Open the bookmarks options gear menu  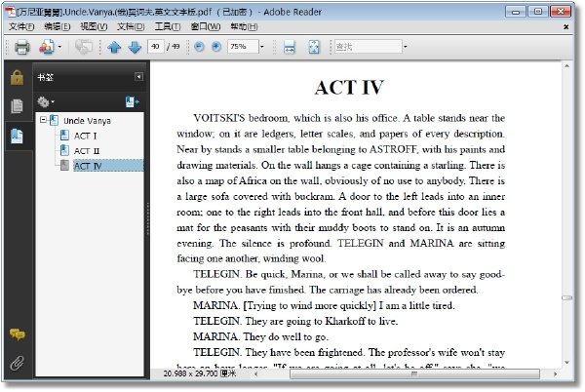tap(46, 101)
